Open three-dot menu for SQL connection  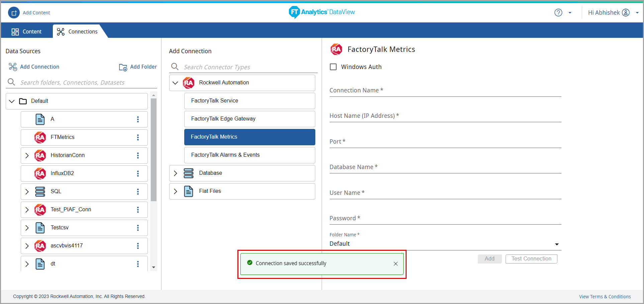[138, 192]
